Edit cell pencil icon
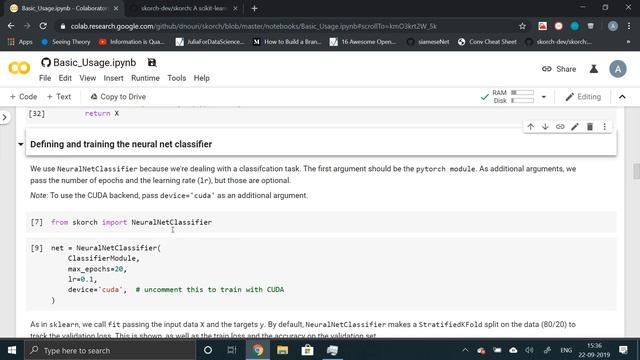The width and height of the screenshot is (640, 360). [x=575, y=127]
